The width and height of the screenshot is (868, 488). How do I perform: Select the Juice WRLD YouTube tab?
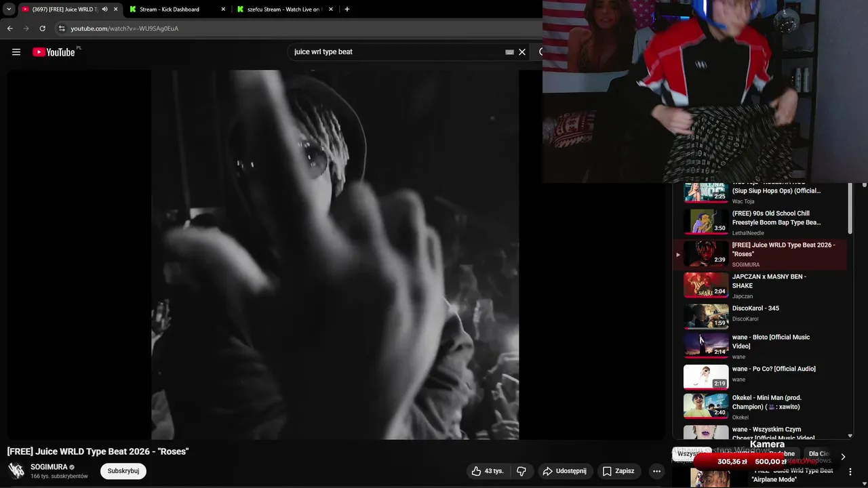(69, 9)
